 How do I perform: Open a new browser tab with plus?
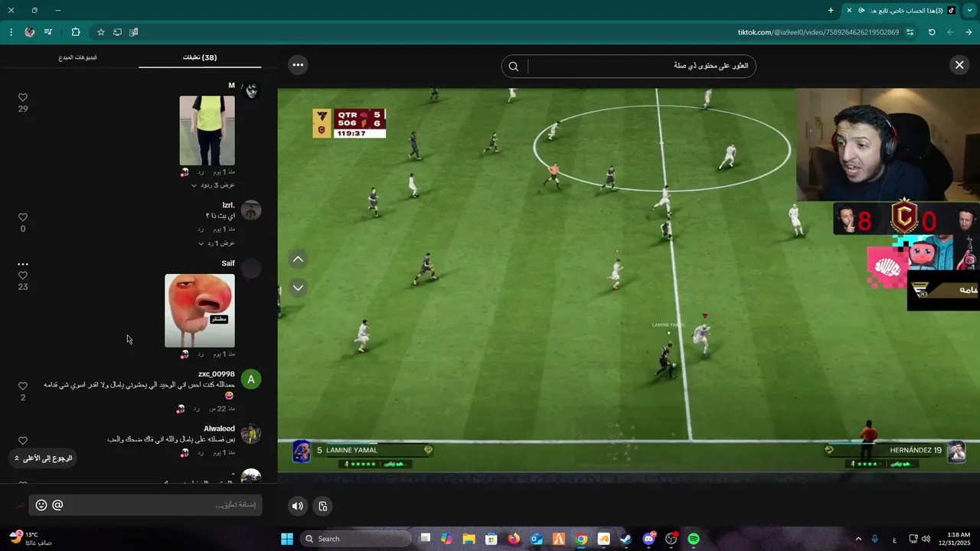[831, 10]
